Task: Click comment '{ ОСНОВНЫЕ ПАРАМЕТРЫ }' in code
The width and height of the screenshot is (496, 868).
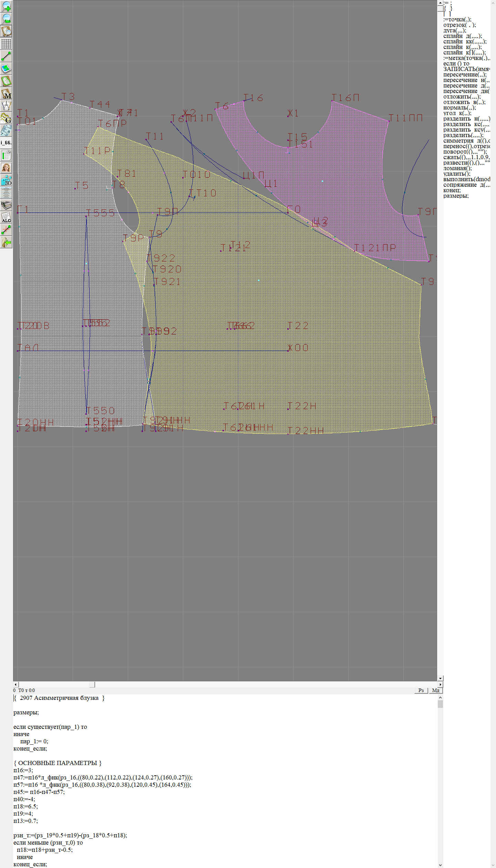Action: 58,763
